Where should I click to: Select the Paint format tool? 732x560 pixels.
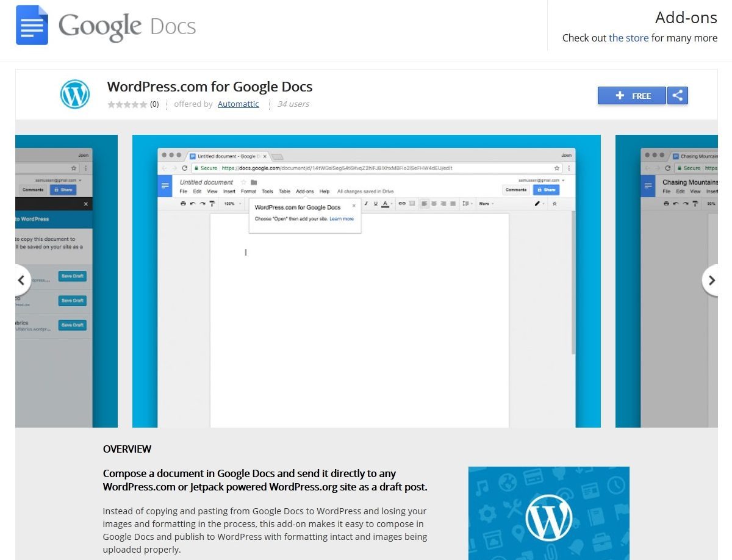pos(212,203)
